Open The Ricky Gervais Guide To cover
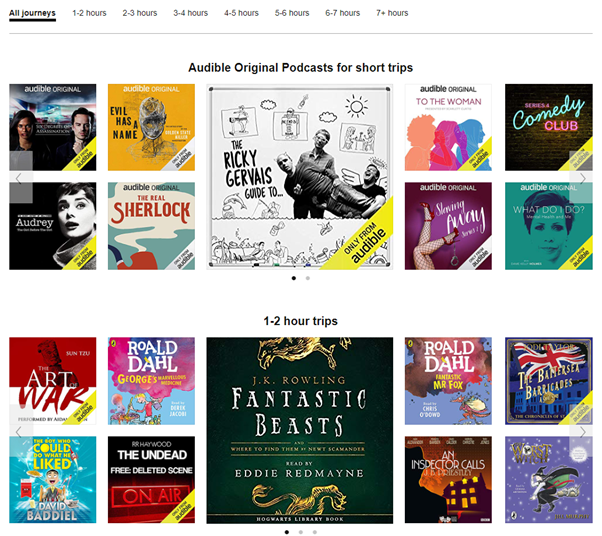 click(299, 177)
